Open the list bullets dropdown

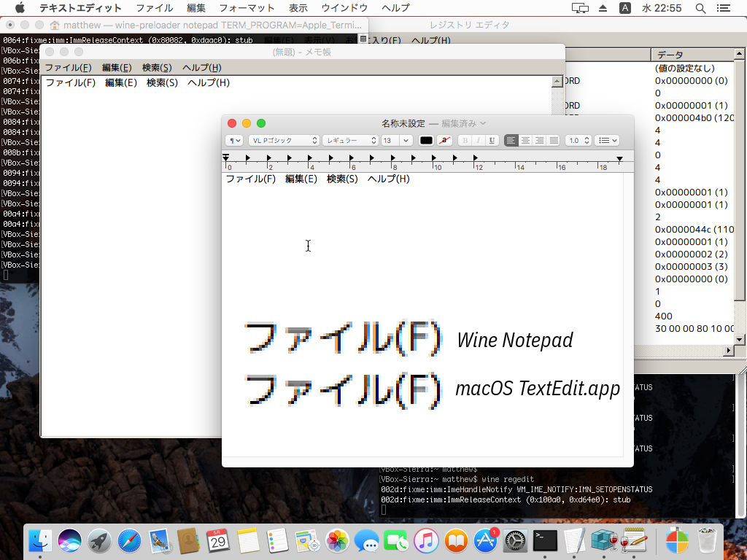point(607,141)
